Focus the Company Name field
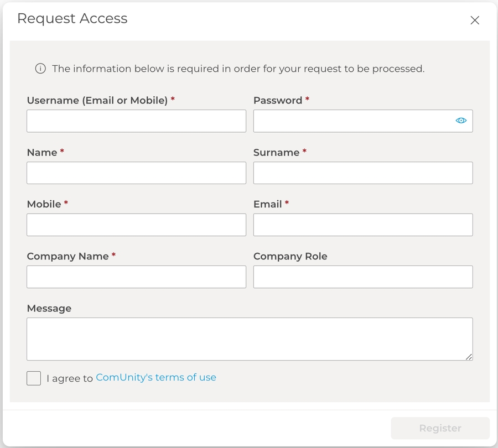Viewport: 498px width, 448px height. (x=136, y=277)
